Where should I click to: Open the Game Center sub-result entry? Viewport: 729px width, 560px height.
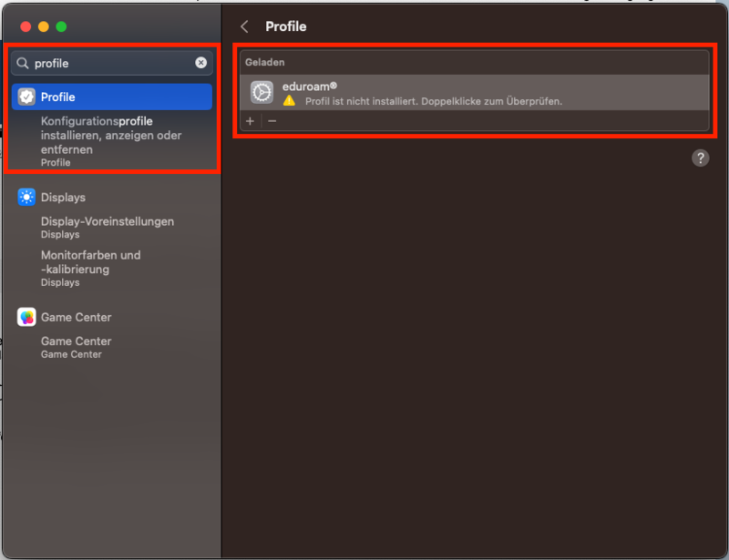click(76, 347)
